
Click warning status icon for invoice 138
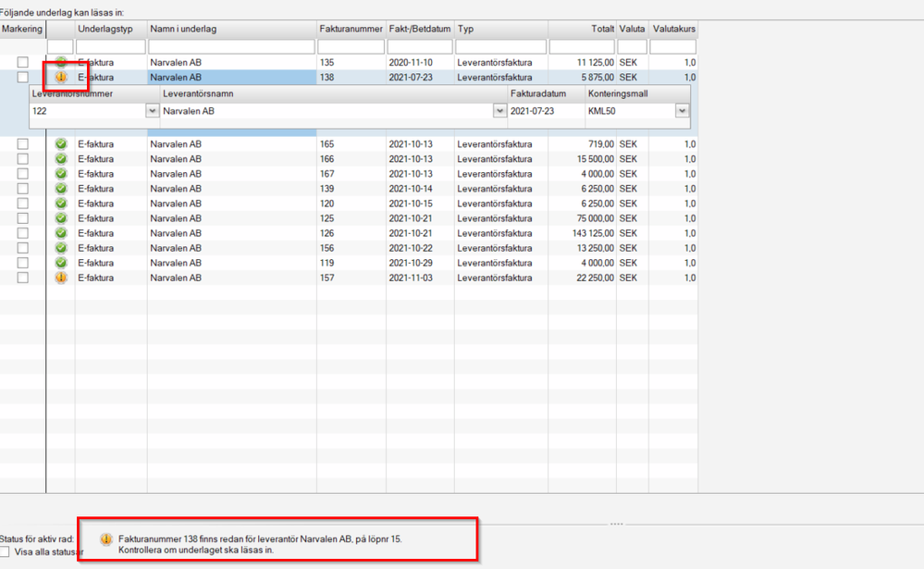click(61, 78)
